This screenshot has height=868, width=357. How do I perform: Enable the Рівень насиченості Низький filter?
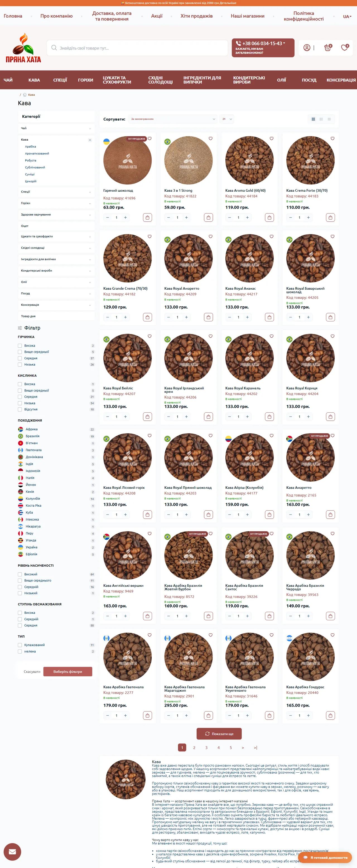pyautogui.click(x=20, y=593)
